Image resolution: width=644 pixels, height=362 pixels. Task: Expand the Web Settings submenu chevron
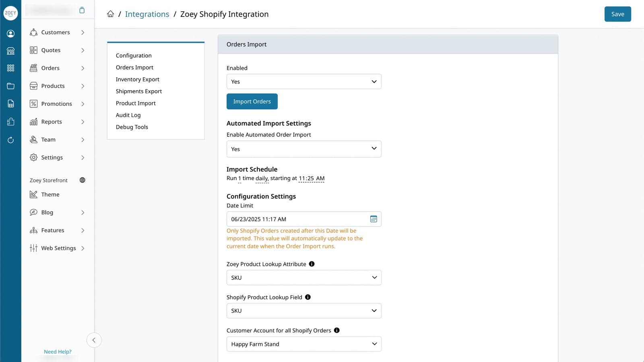coord(83,248)
